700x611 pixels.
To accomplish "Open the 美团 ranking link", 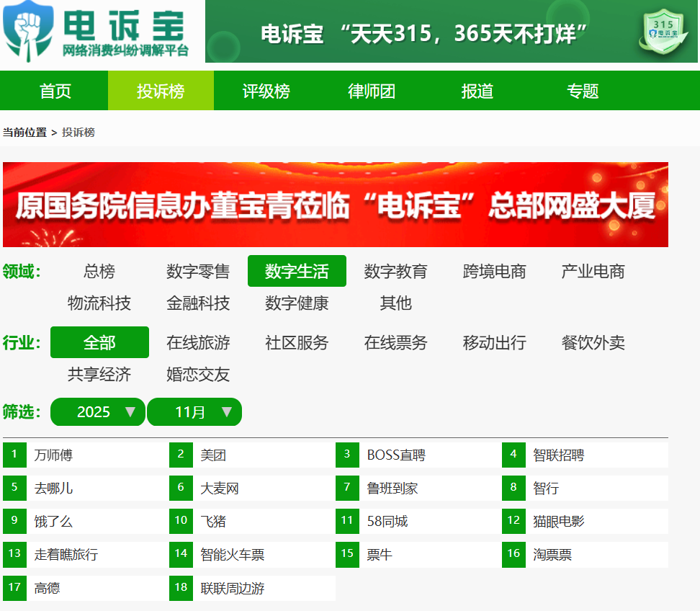I will click(x=213, y=455).
